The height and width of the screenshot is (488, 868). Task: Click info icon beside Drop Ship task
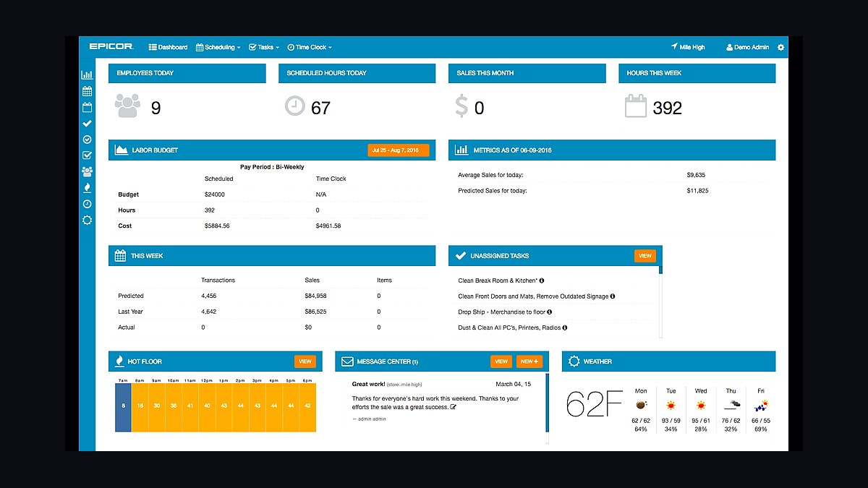point(550,312)
